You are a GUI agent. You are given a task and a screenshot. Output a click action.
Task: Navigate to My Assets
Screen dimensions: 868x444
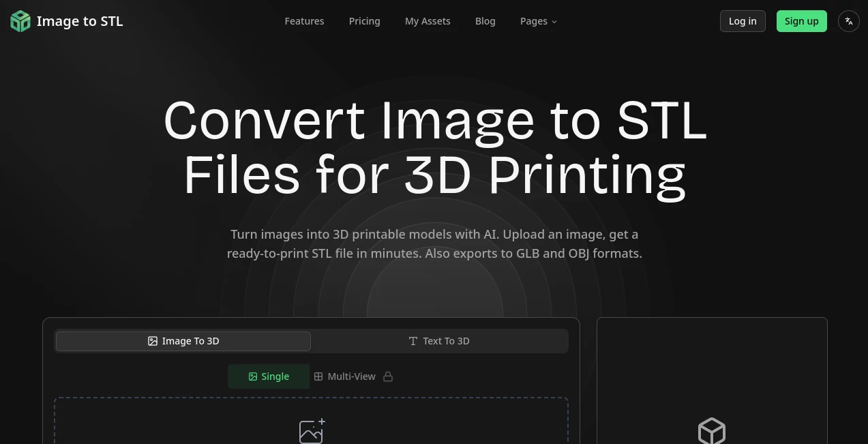(x=428, y=21)
